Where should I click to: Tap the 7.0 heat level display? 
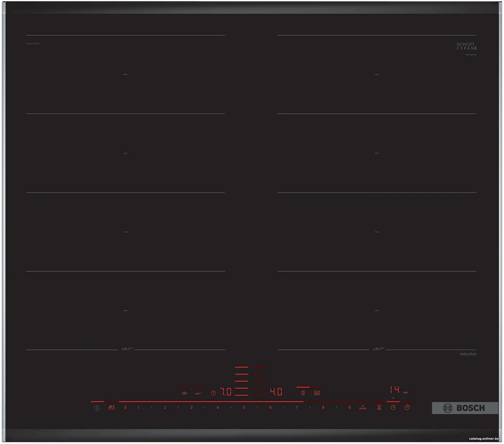click(226, 392)
